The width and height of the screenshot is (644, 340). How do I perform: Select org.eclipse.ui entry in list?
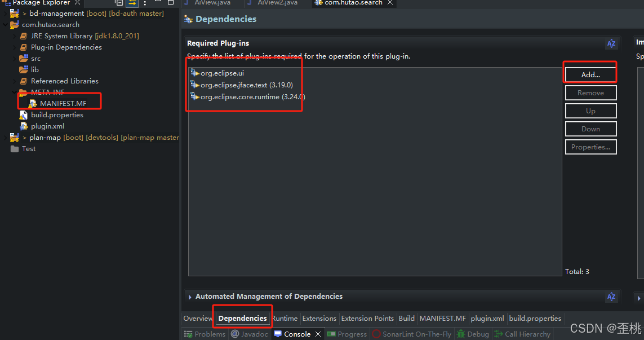[222, 73]
